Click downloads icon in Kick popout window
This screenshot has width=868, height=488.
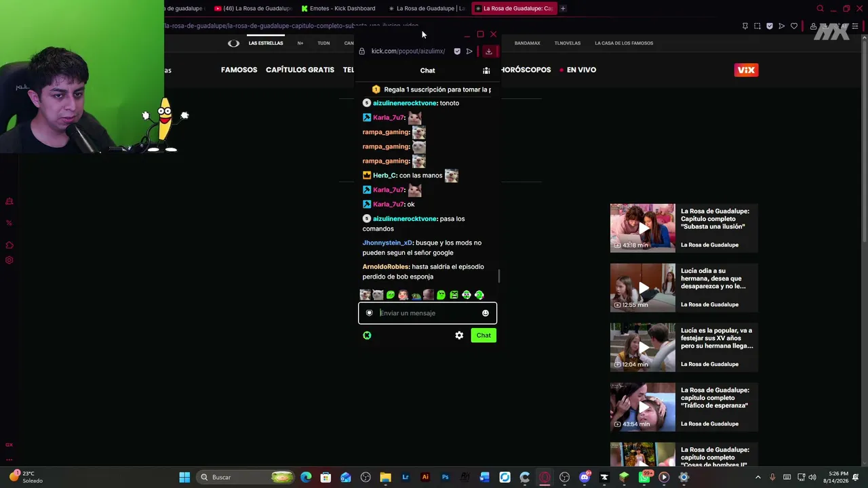pyautogui.click(x=488, y=52)
